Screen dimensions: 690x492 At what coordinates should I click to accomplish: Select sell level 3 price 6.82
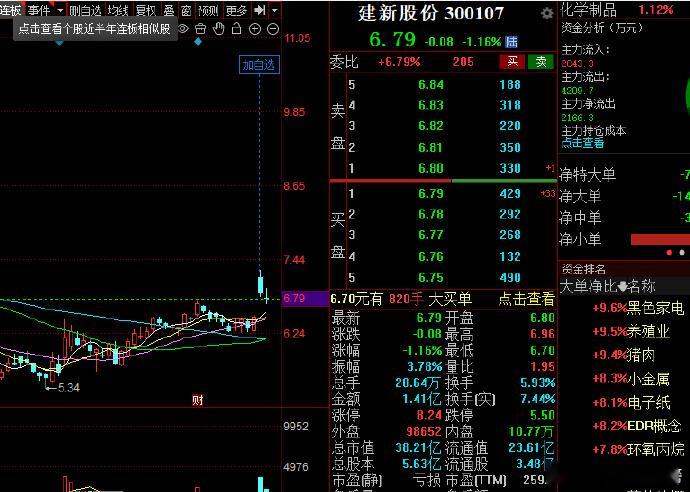coord(431,126)
